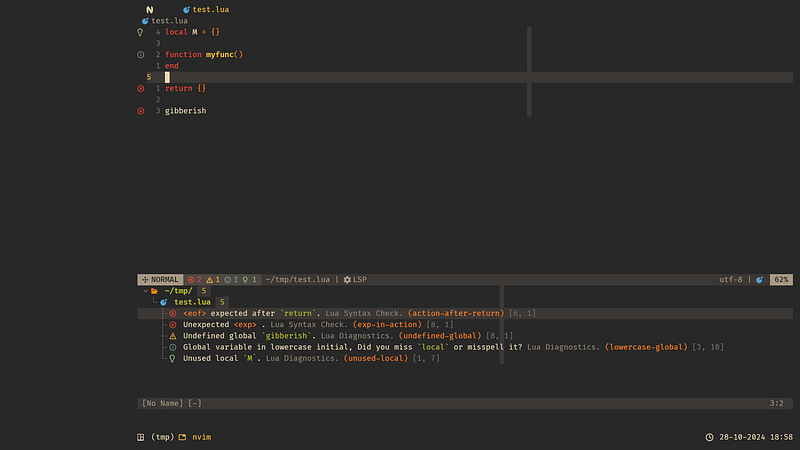
Task: Click the info icon on 'Global variable' row
Action: pos(173,347)
